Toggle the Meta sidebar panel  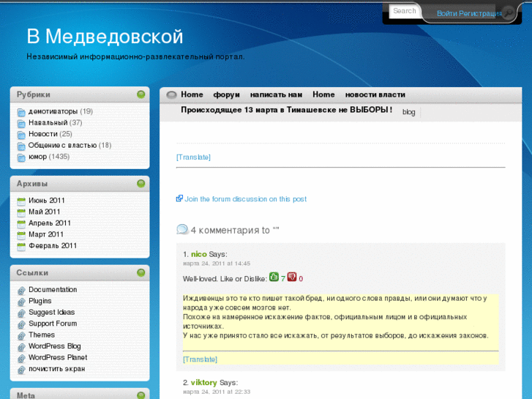[141, 395]
